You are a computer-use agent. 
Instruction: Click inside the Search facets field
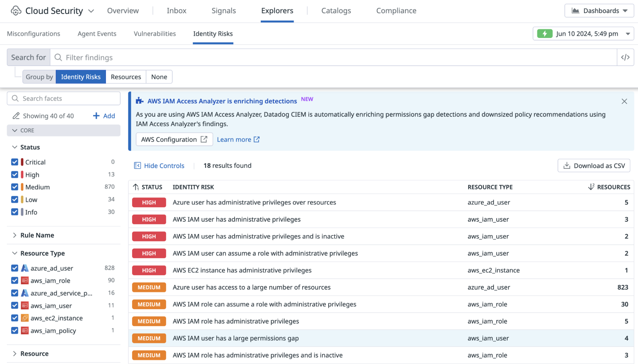(x=64, y=98)
